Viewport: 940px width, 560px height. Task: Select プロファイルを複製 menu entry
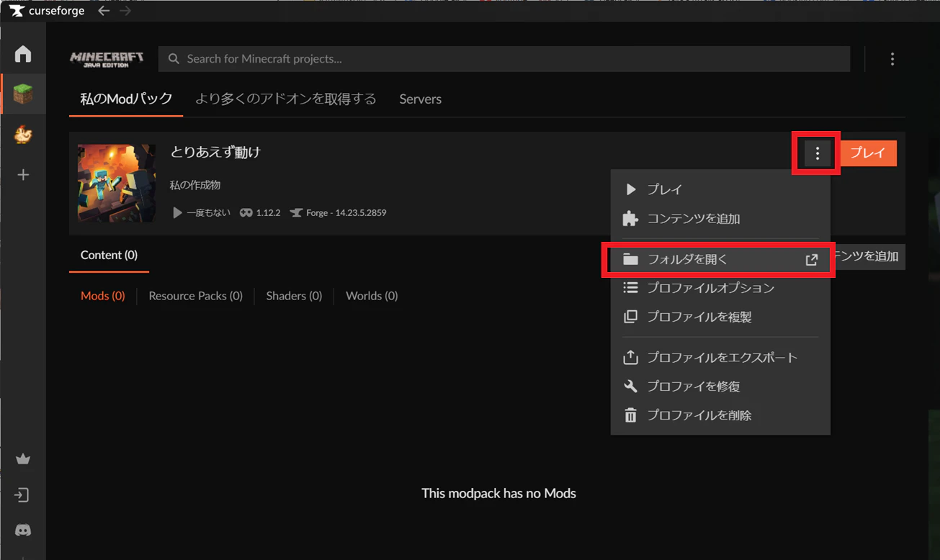pyautogui.click(x=720, y=317)
